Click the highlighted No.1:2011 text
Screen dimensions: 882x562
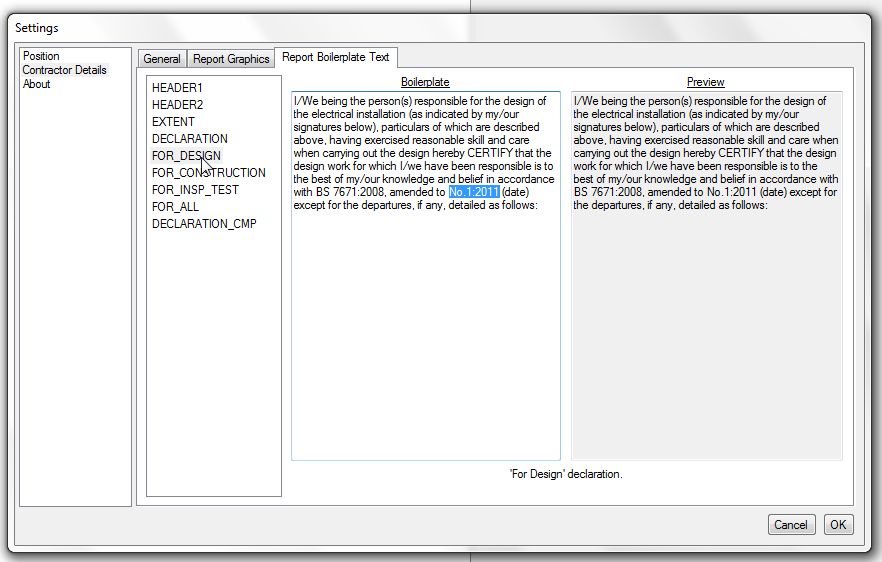474,192
